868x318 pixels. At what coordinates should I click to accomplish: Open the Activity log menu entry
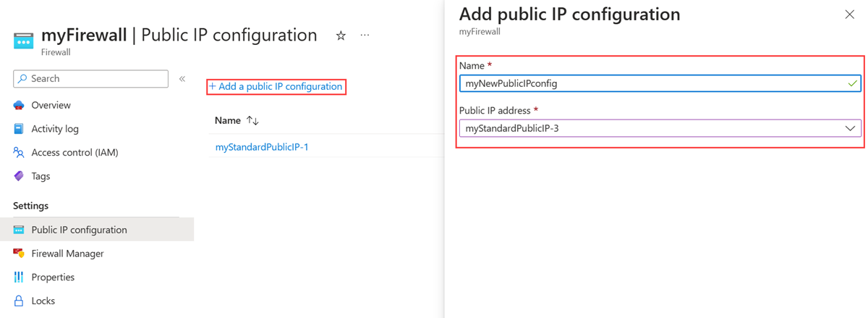(x=55, y=129)
